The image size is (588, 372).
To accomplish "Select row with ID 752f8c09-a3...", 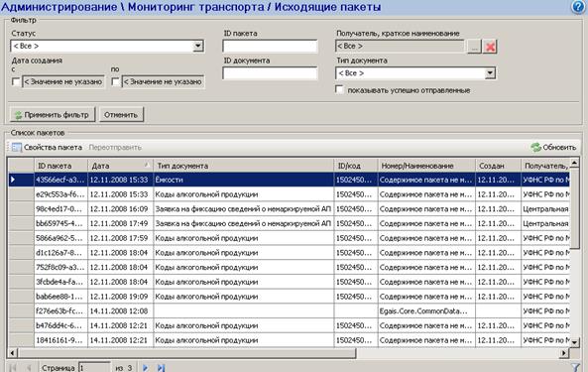I will 289,268.
